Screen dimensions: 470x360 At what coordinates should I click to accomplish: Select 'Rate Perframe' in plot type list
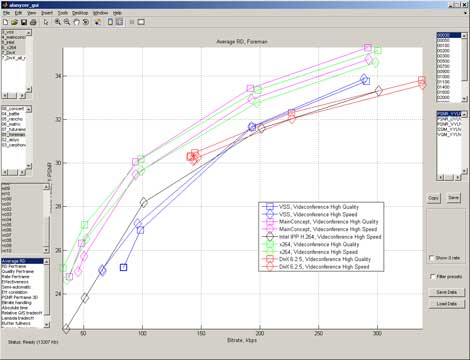[22, 277]
